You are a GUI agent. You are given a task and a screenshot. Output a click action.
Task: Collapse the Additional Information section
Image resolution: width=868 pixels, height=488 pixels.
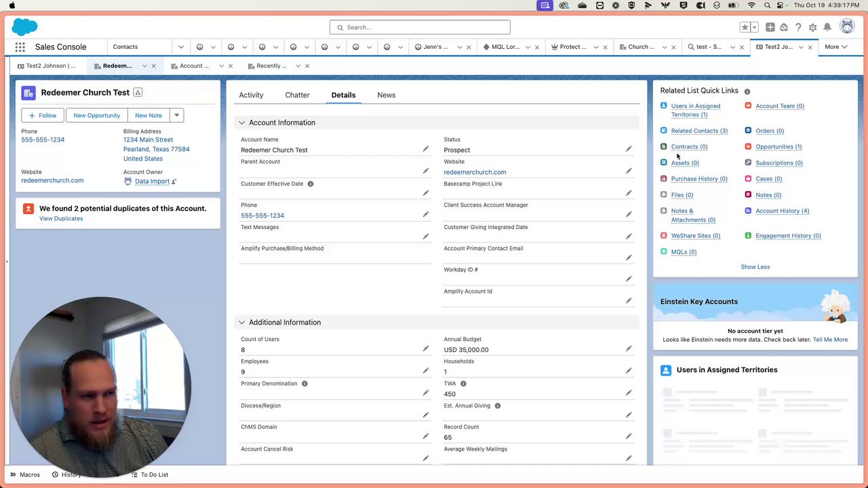pos(241,323)
